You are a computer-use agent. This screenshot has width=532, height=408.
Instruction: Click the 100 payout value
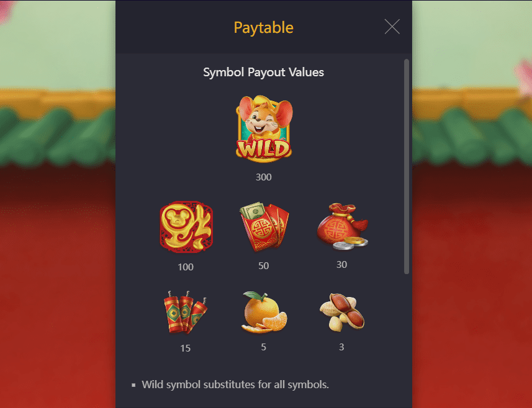point(186,267)
